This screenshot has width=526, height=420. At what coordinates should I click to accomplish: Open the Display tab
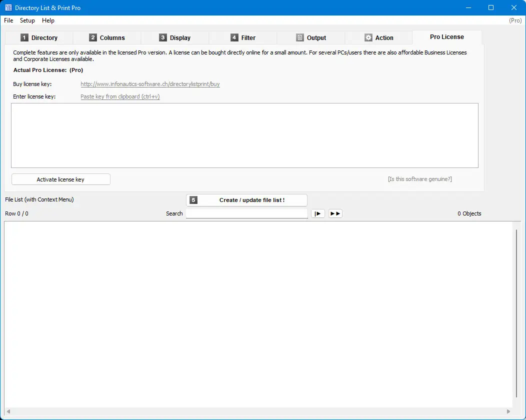pos(175,37)
